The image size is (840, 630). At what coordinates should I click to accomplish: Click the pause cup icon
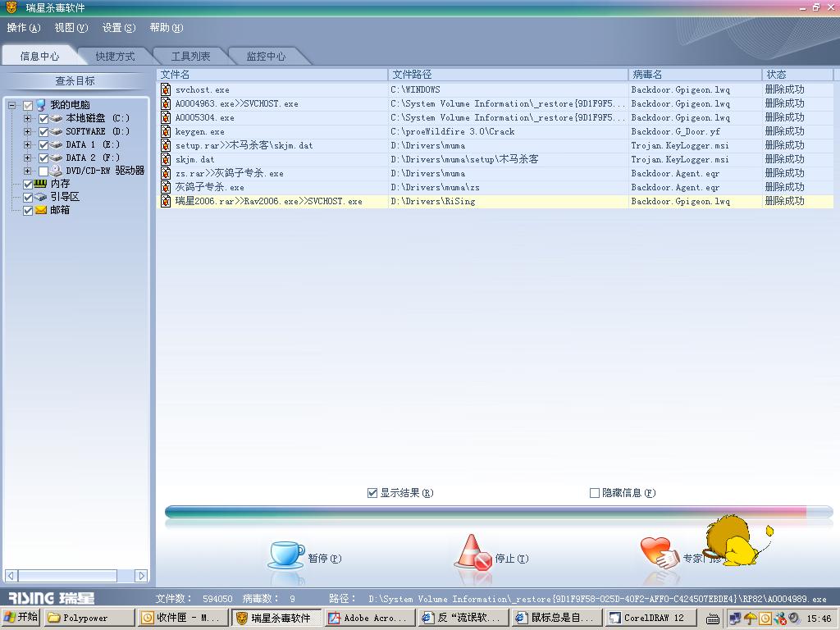click(286, 555)
